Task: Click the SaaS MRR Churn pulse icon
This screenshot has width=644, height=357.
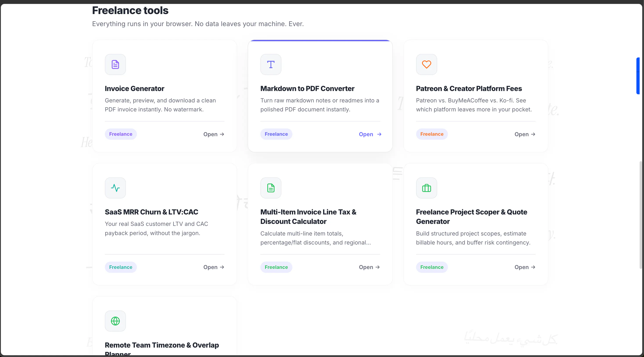Action: (x=115, y=188)
